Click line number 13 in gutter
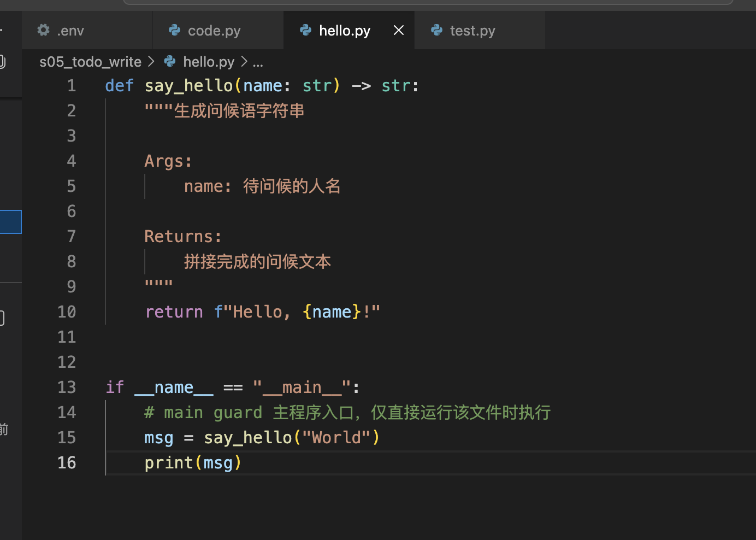Viewport: 756px width, 540px height. coord(67,388)
